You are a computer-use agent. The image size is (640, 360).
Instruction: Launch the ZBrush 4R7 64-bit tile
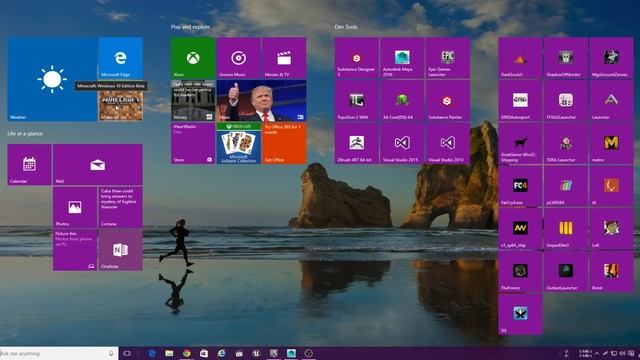[x=357, y=143]
